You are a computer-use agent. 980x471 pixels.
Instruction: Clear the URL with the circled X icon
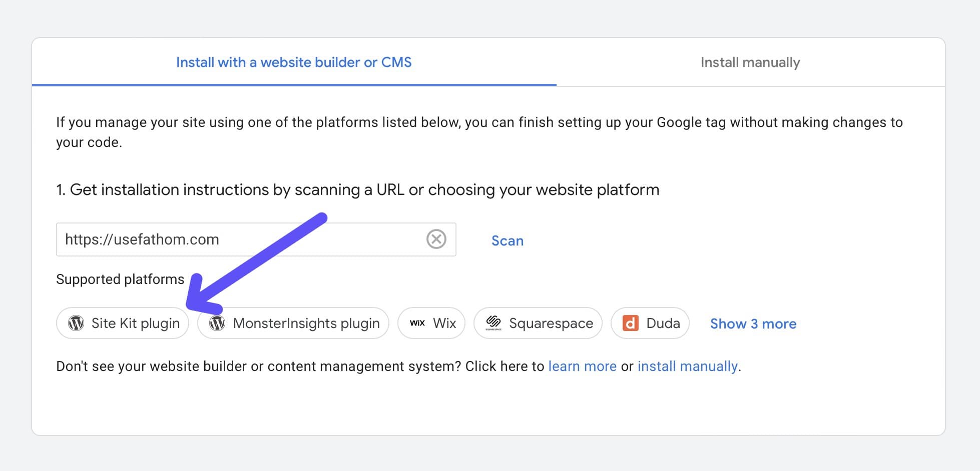pos(435,239)
